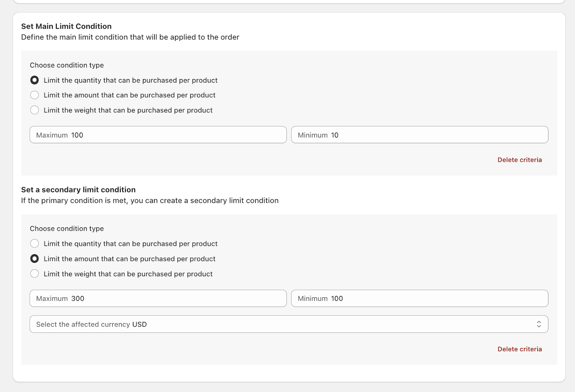
Task: Select weight limit radio in main condition
Action: [x=34, y=110]
